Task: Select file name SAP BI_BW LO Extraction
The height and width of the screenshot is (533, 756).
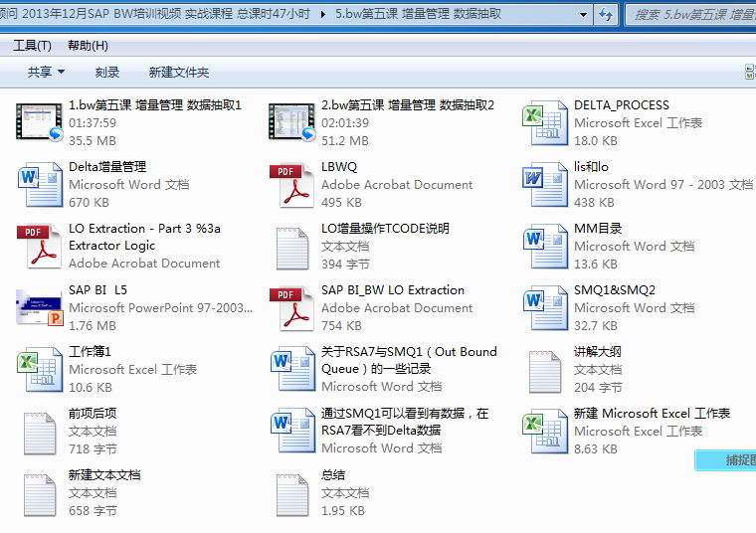Action: pos(393,290)
